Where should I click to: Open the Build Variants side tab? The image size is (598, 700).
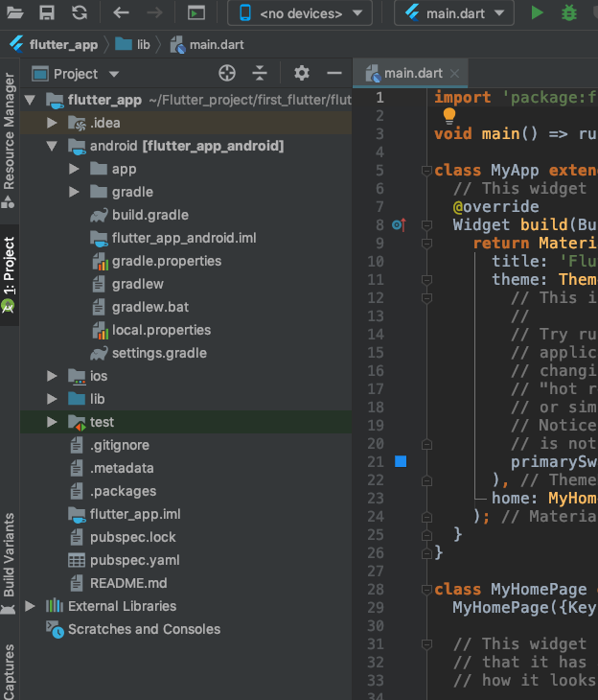pos(9,564)
